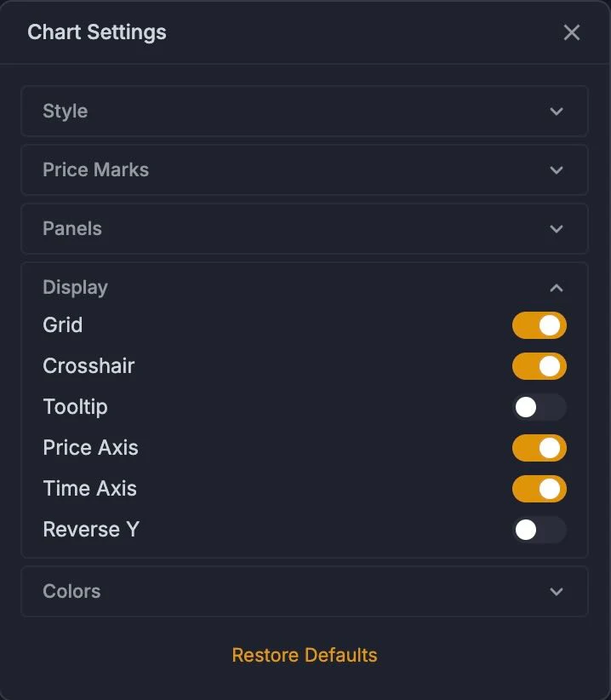The image size is (611, 700).
Task: Click the Display section title text
Action: point(76,288)
